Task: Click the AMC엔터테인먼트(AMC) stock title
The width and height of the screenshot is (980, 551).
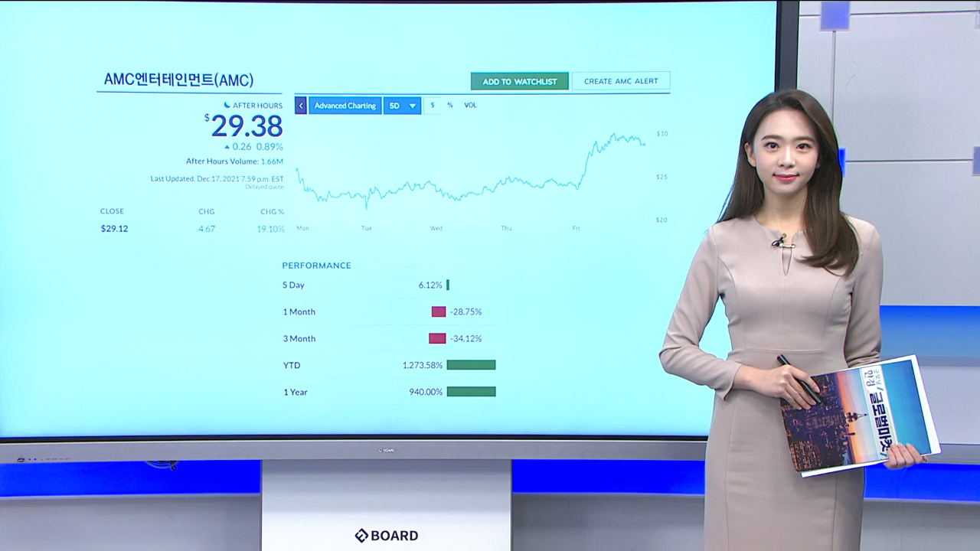Action: pos(178,80)
